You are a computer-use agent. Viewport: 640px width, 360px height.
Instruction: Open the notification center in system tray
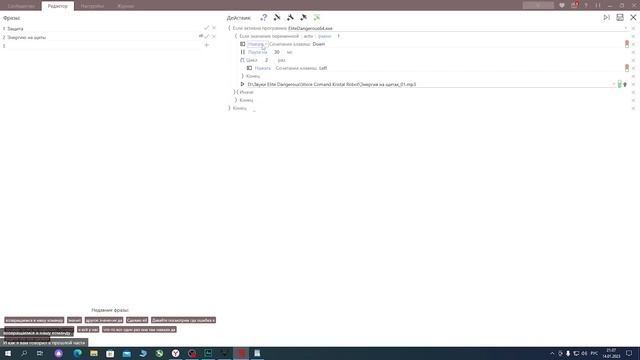(629, 353)
